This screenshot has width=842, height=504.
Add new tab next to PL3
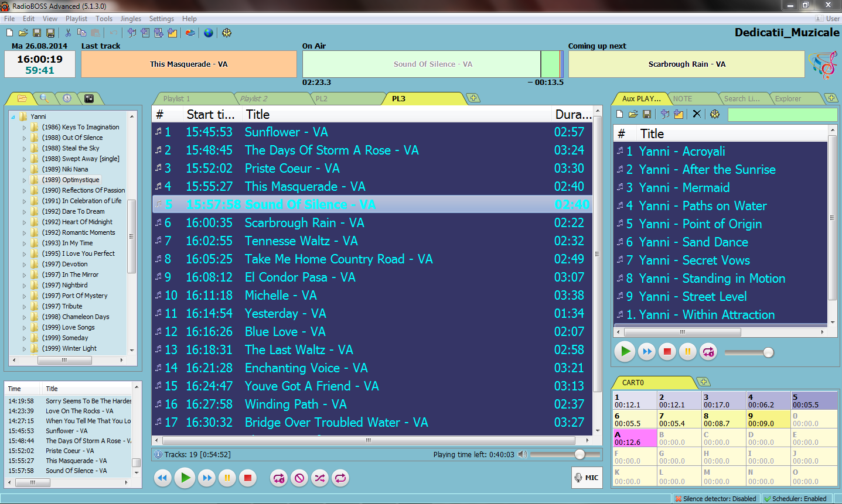tap(473, 98)
